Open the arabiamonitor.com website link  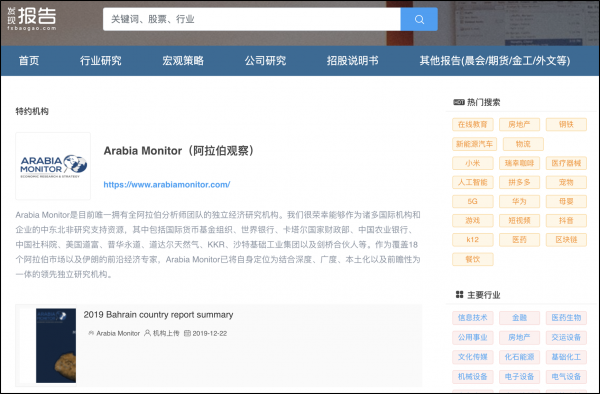(167, 184)
